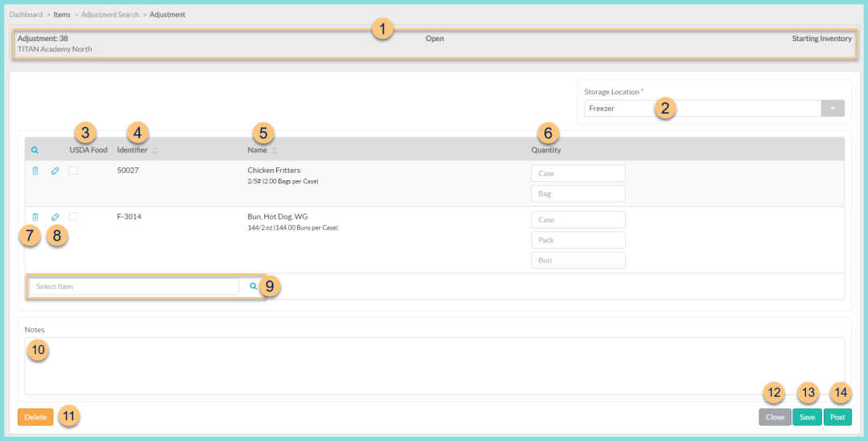Click the Name column header

[257, 150]
